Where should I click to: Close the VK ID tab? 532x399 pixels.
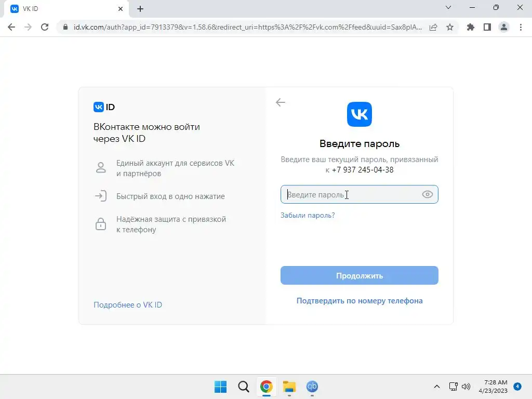pos(121,9)
